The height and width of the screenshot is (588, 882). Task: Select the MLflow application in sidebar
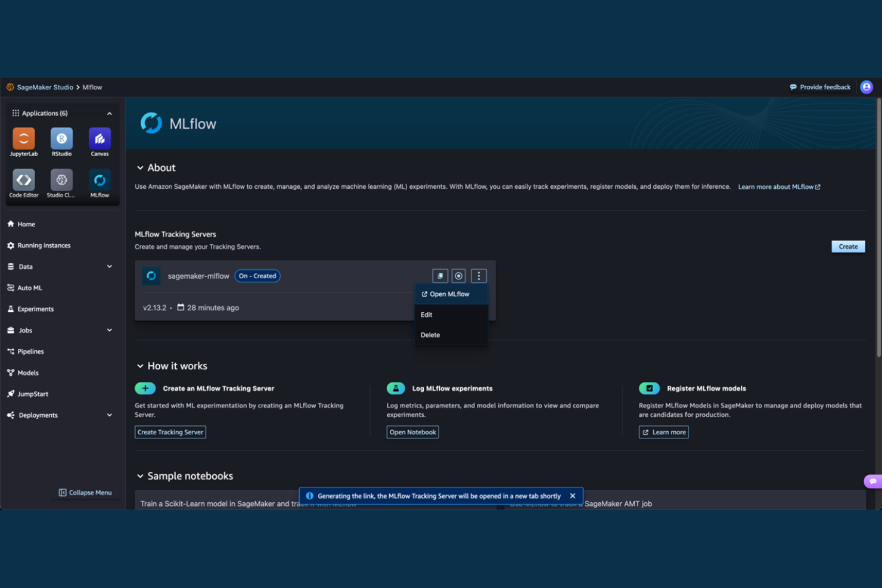100,183
